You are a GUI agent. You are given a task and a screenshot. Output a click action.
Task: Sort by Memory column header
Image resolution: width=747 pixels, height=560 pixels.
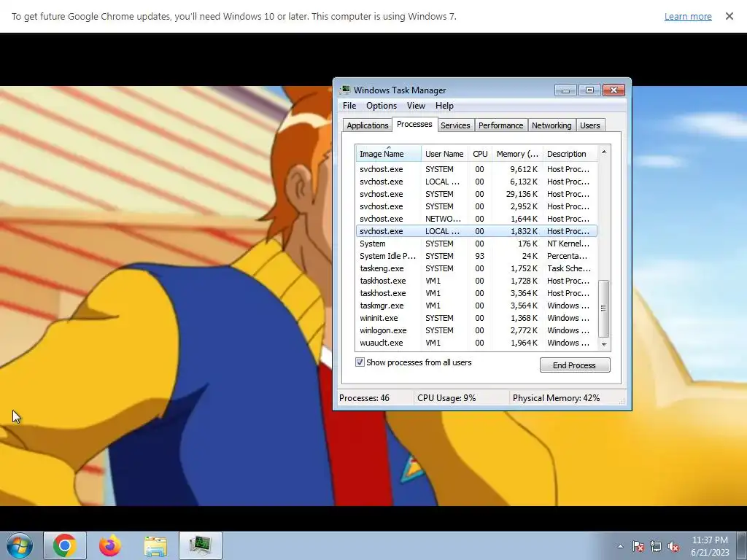pyautogui.click(x=517, y=154)
